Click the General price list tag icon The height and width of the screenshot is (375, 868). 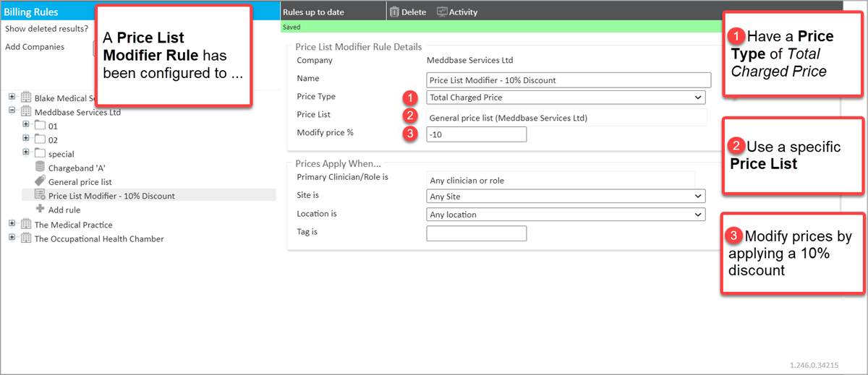point(40,182)
